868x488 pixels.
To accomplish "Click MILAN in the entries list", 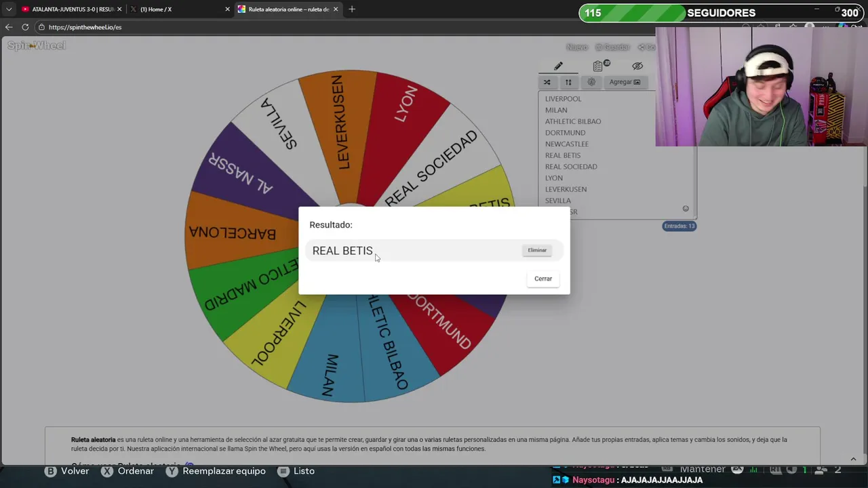I will point(556,110).
